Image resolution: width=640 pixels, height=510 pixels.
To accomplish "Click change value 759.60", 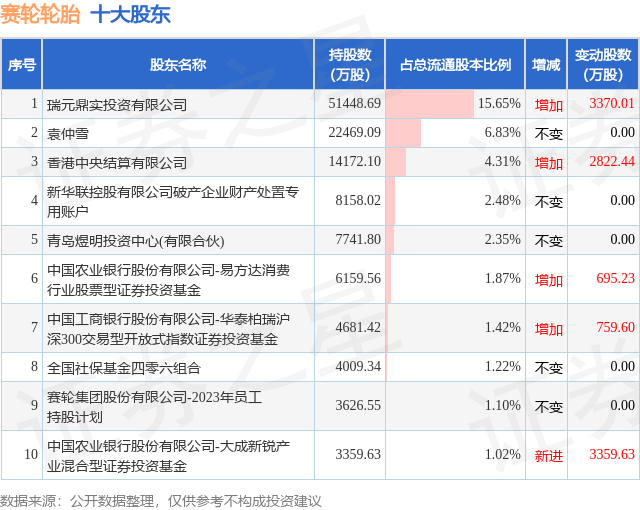I will 616,327.
